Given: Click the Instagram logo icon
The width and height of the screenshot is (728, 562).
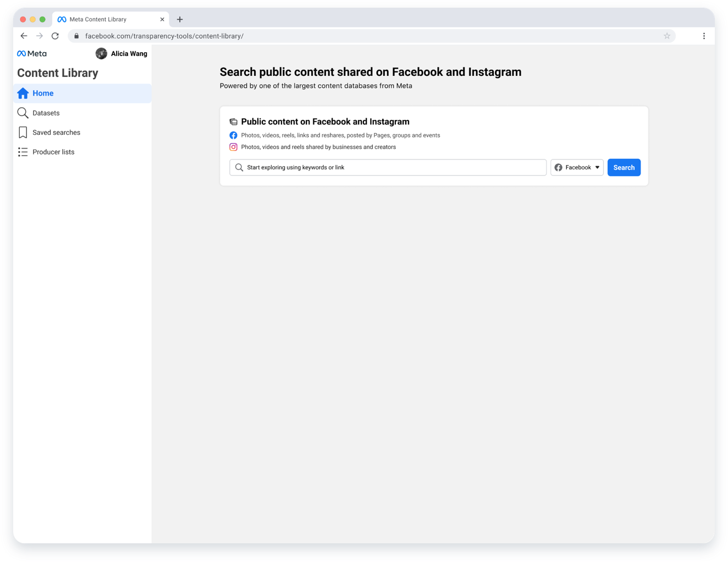Looking at the screenshot, I should click(x=233, y=147).
